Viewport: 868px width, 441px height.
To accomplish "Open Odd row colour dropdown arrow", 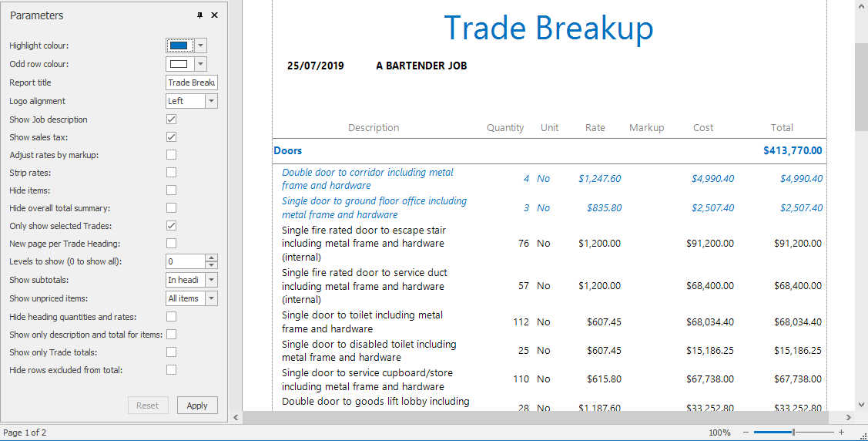I will (x=201, y=64).
